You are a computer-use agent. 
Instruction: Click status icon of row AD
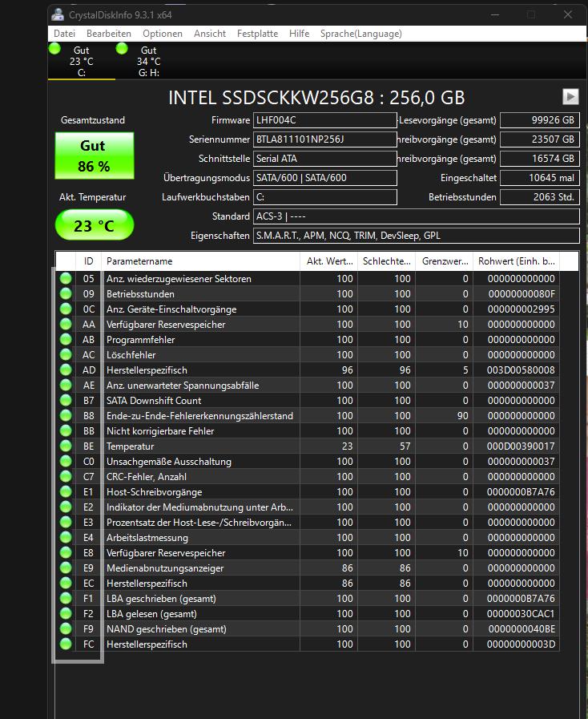[66, 370]
